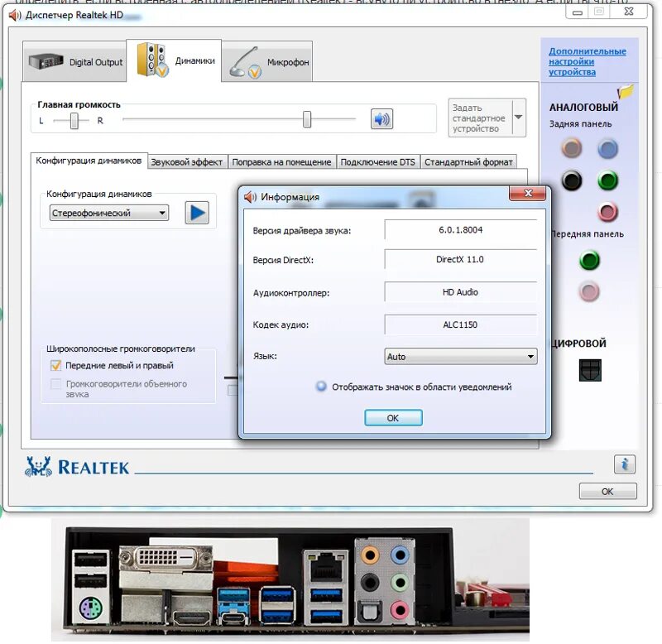Select the Конфигурация динамиков tab
The height and width of the screenshot is (644, 662).
pos(89,161)
